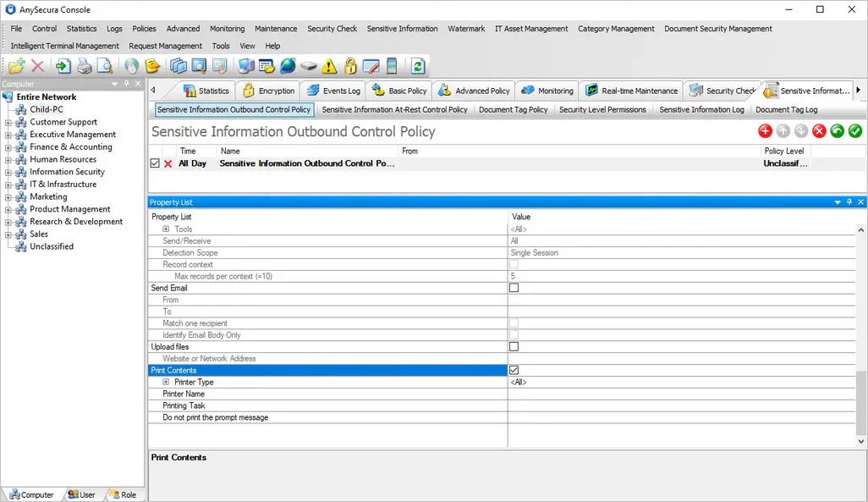
Task: Click the Printer Name value field
Action: [681, 394]
